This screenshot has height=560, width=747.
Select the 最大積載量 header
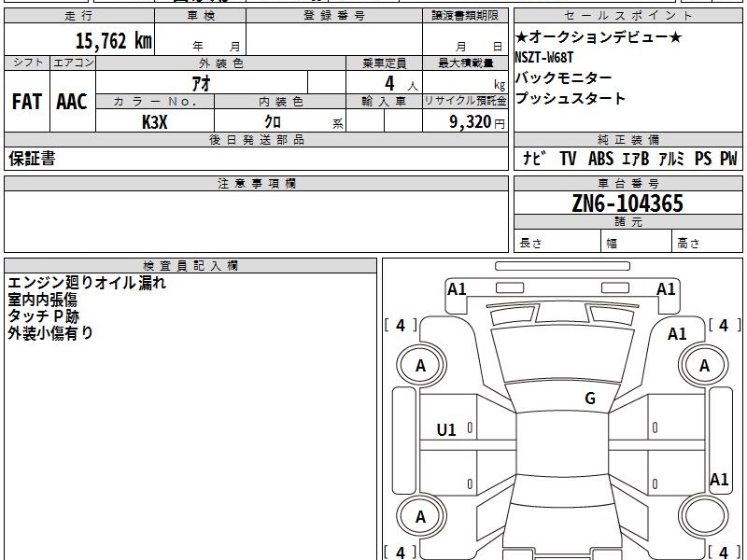465,63
